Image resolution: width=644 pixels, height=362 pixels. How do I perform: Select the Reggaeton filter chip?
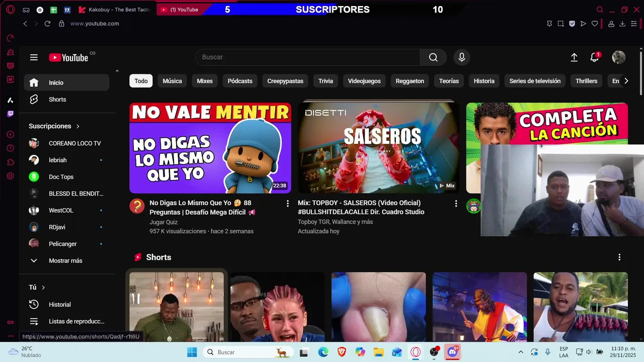[410, 81]
